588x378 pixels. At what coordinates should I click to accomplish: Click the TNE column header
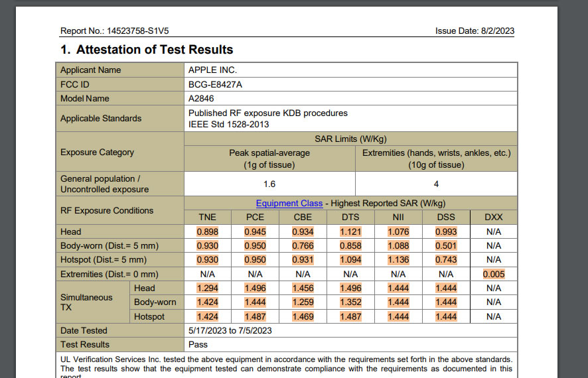pos(207,218)
